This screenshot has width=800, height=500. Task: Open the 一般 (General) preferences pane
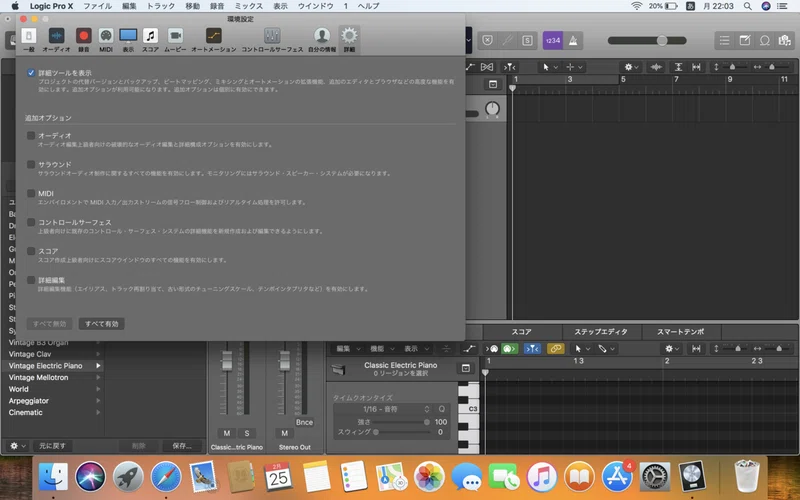29,40
